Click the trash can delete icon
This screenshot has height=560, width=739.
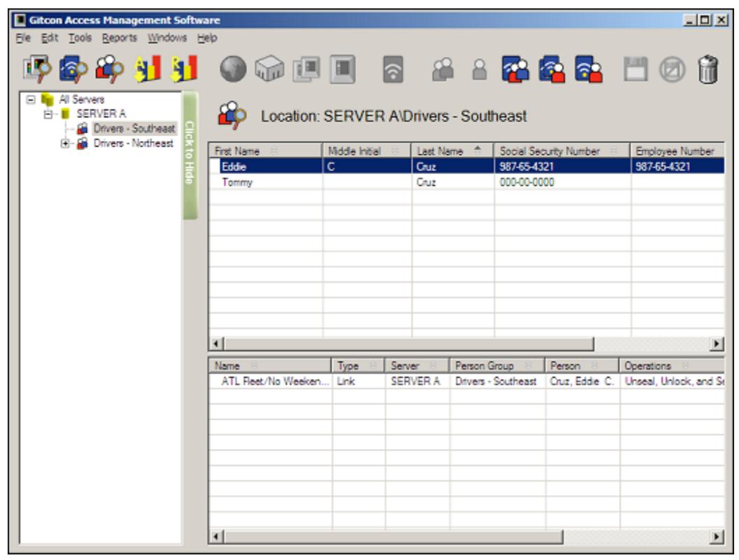pyautogui.click(x=708, y=70)
